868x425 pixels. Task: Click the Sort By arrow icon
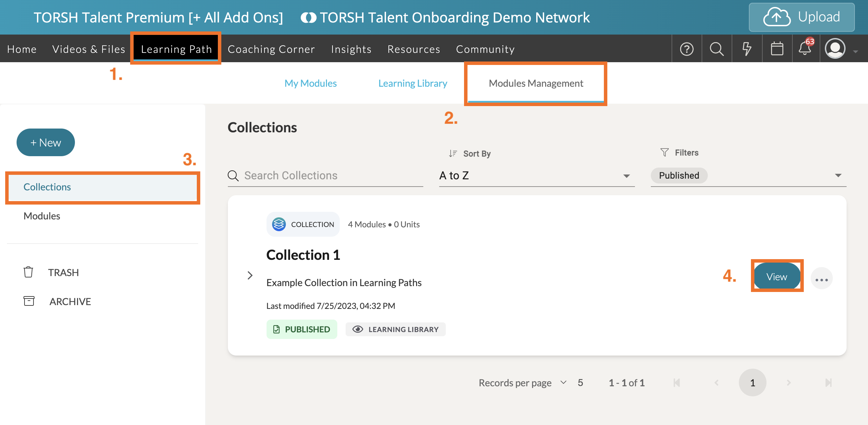click(453, 153)
